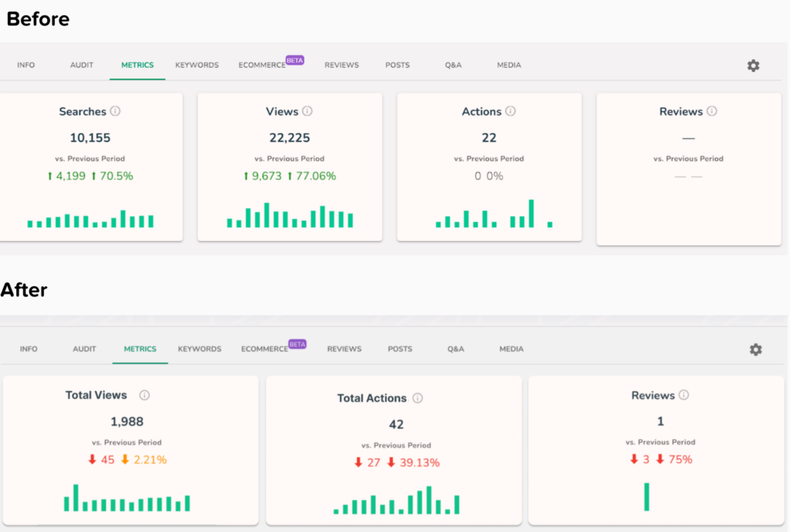Screen dimensions: 790x532
Task: Open settings gear in the Before section
Action: click(x=753, y=66)
